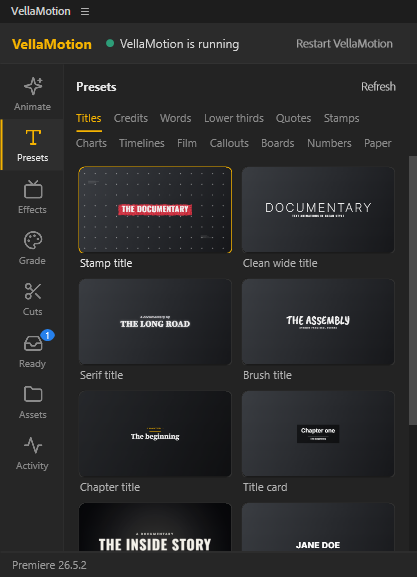Choose the Brush title preset thumbnail
417x577 pixels.
coord(318,322)
